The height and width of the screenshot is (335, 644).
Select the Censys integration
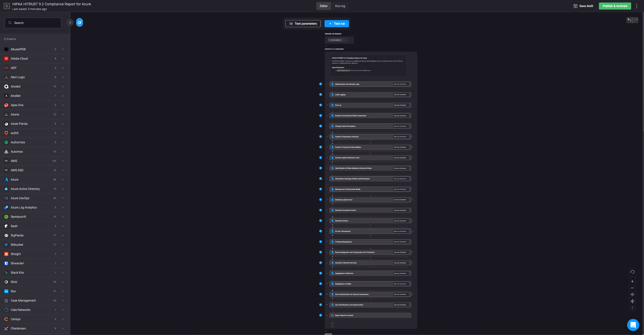pyautogui.click(x=34, y=319)
